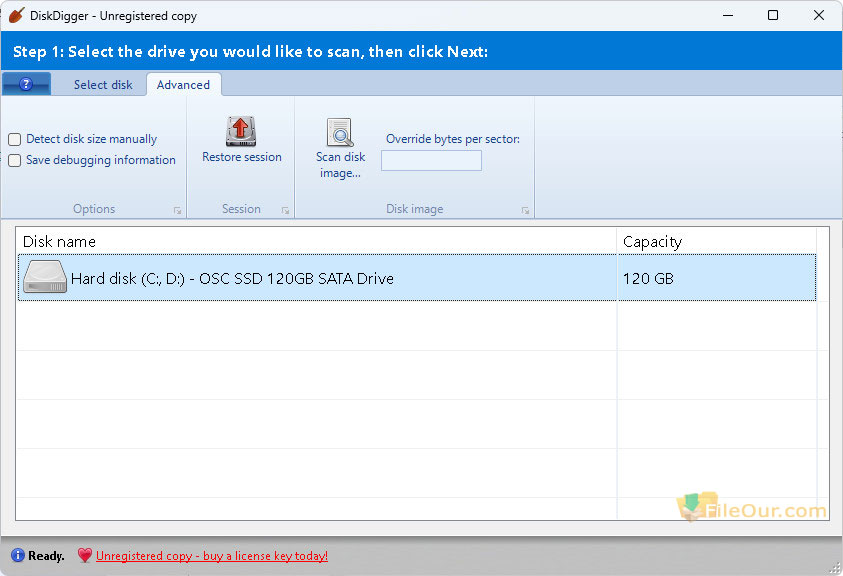Select Hard disk OSC SSD 120GB row
843x576 pixels.
tap(417, 278)
